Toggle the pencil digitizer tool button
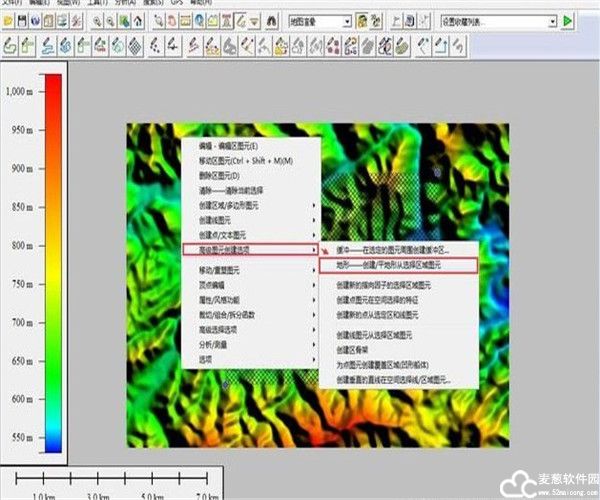Screen dimensions: 600x500 click(241, 21)
